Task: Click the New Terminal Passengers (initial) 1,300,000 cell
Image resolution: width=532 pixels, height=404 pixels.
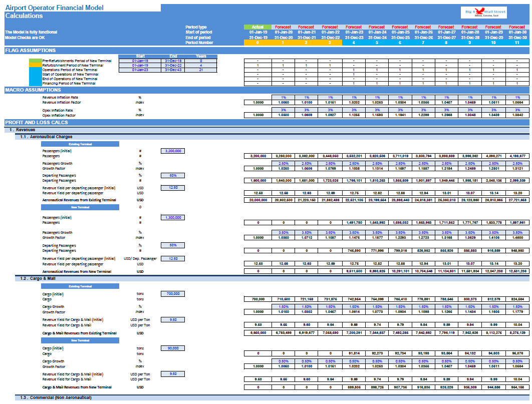Action: tap(173, 217)
